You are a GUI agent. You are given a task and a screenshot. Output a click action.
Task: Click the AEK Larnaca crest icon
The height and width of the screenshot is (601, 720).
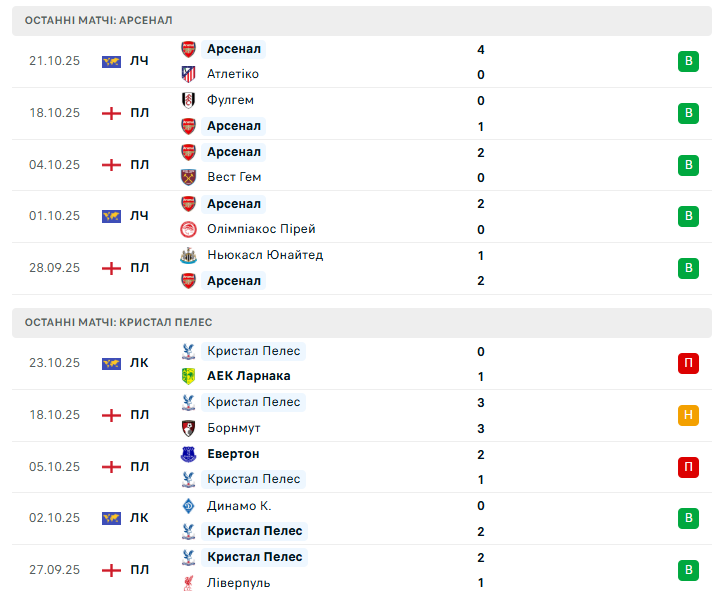188,376
